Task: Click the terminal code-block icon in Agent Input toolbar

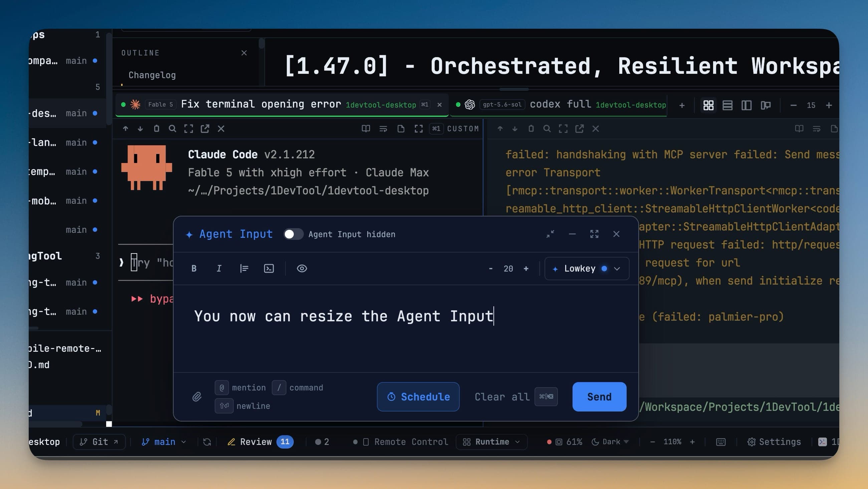Action: click(x=269, y=269)
